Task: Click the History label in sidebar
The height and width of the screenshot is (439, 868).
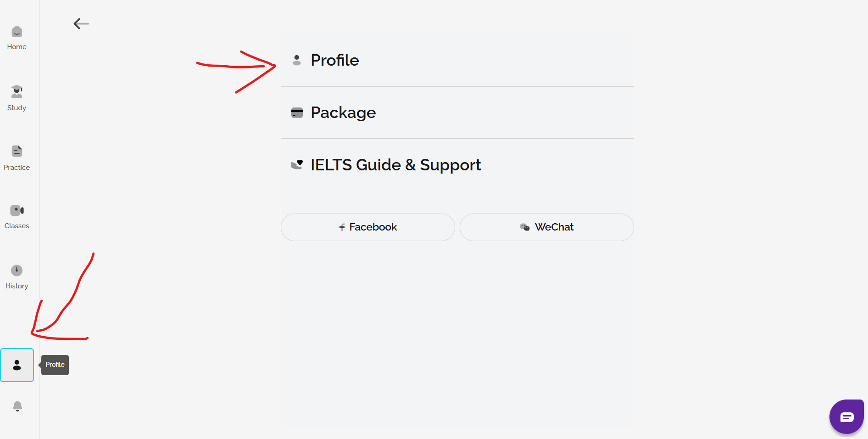Action: pyautogui.click(x=17, y=286)
